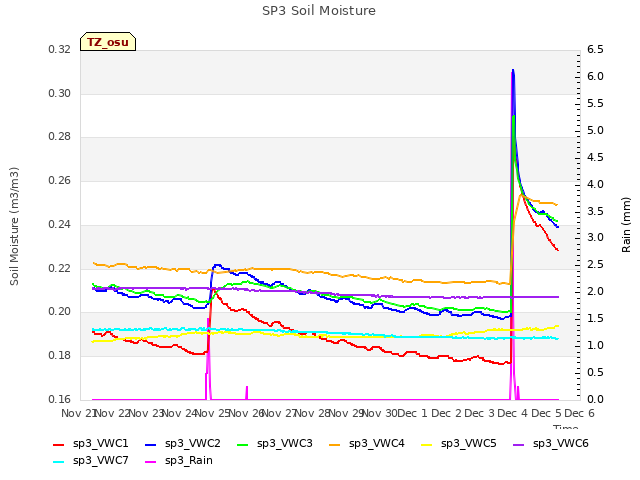Screen dimensions: 640x480
Task: Click the 0.24 left axis tick label
Action: pyautogui.click(x=60, y=224)
